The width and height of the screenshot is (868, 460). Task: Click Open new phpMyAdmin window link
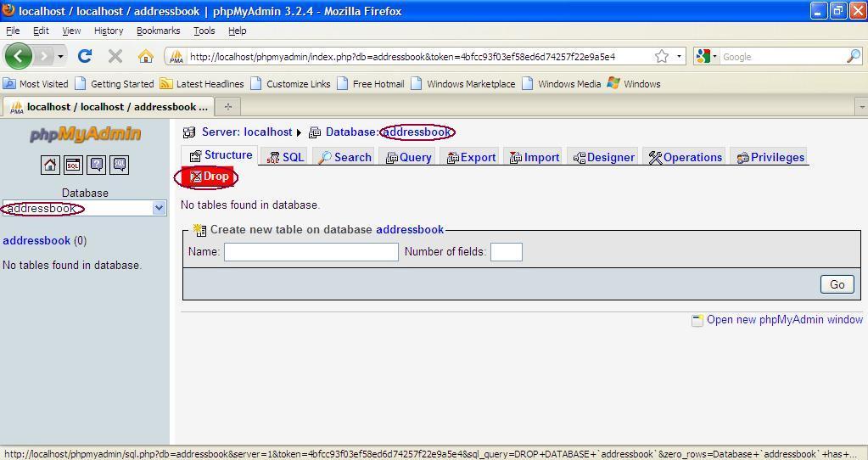[x=784, y=319]
